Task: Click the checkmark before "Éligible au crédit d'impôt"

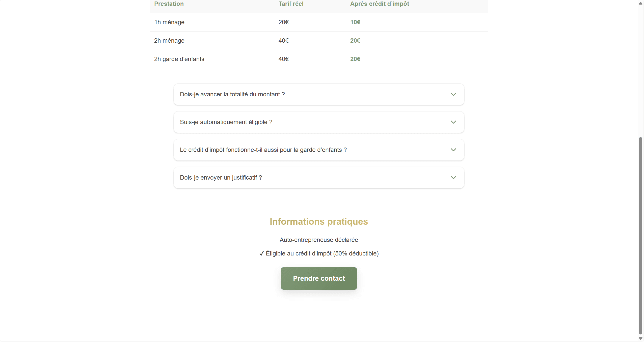Action: (261, 253)
